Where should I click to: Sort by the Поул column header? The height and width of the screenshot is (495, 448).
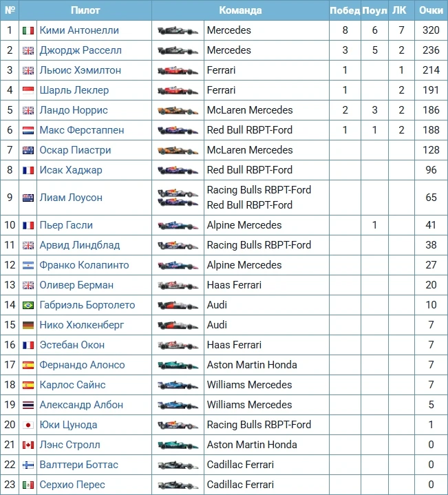374,10
